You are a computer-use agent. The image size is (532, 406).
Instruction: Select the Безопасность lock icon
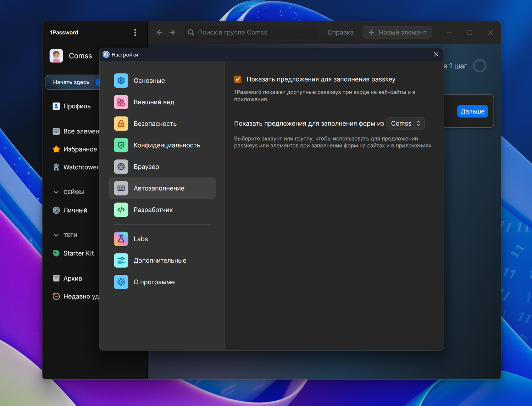121,124
